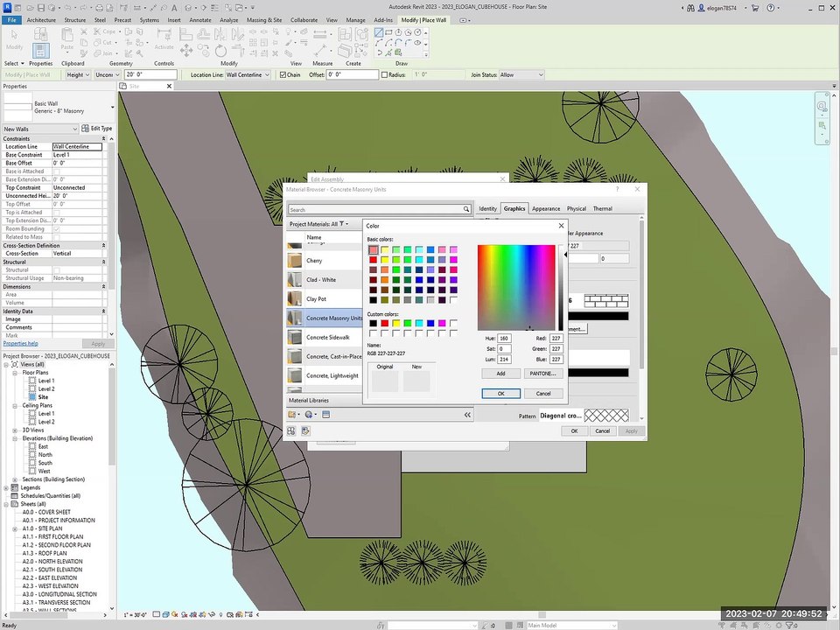Open Project Materials: All filter dropdown

pos(318,224)
